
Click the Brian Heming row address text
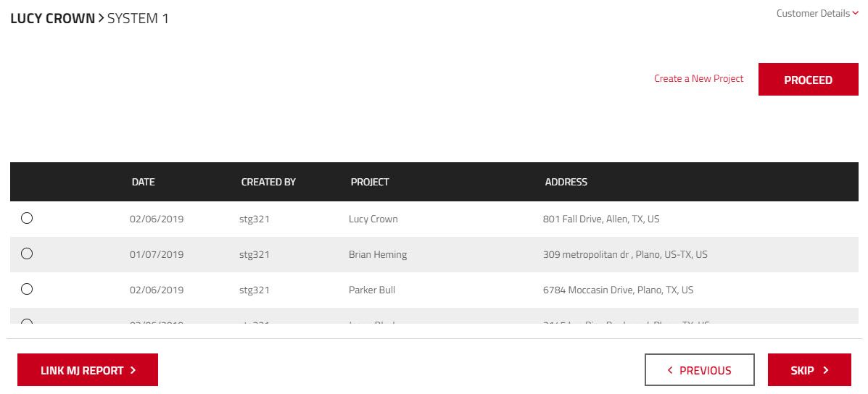(x=625, y=255)
